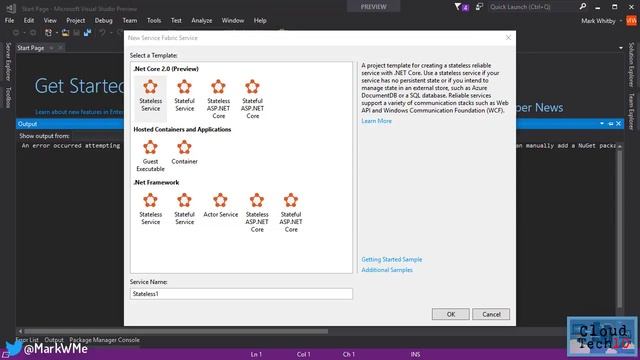The width and height of the screenshot is (640, 360).
Task: Open the Window menu
Action: pos(233,20)
